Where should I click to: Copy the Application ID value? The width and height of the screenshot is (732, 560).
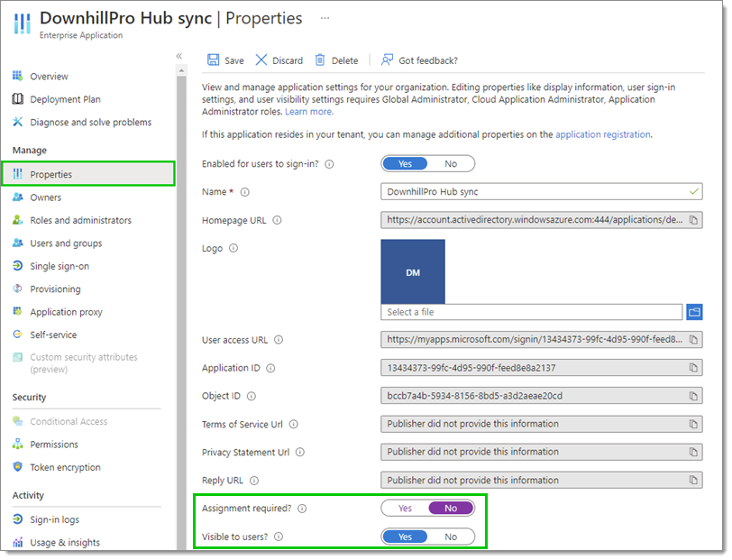693,368
